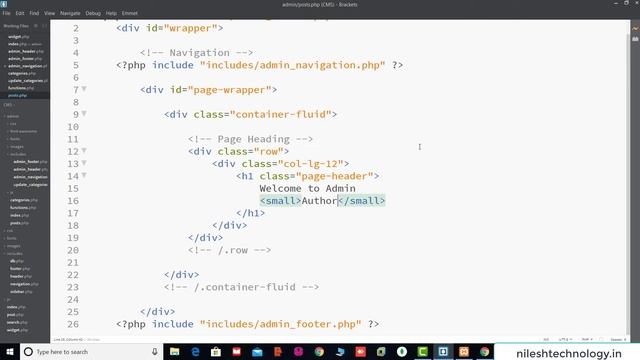The width and height of the screenshot is (640, 360).
Task: Open the Navigate menu
Action: (x=70, y=13)
